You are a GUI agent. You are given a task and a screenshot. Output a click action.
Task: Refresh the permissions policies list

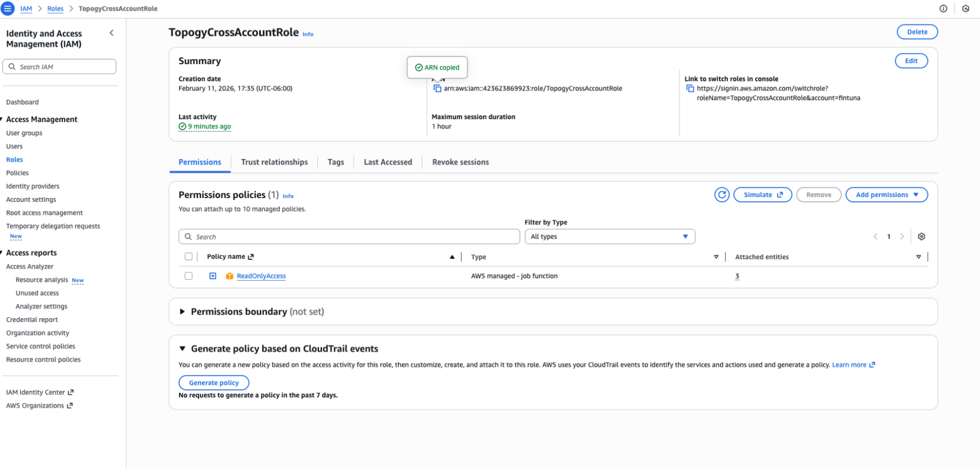click(722, 195)
